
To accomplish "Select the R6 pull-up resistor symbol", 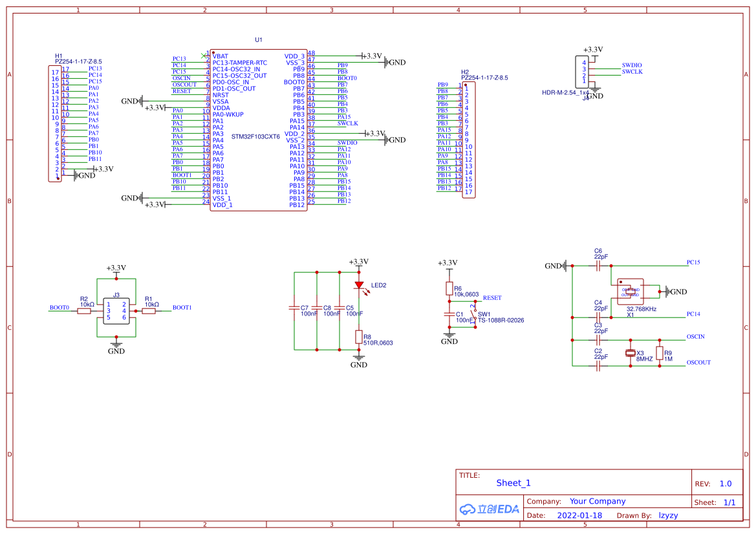I will pos(449,289).
